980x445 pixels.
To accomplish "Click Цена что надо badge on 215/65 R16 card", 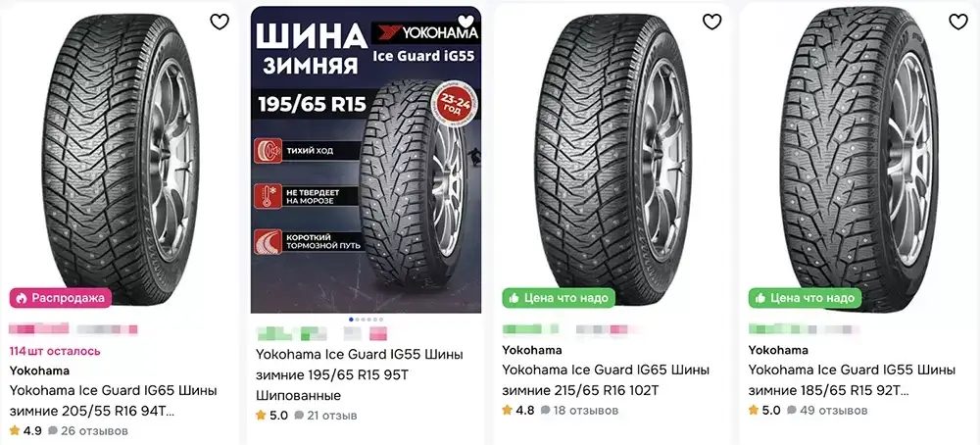I will (559, 298).
